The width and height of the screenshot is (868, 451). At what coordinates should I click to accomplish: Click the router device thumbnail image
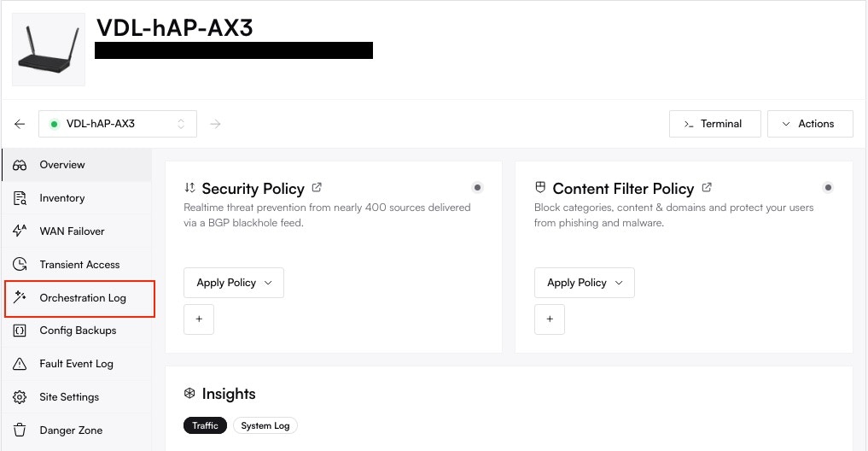point(49,50)
